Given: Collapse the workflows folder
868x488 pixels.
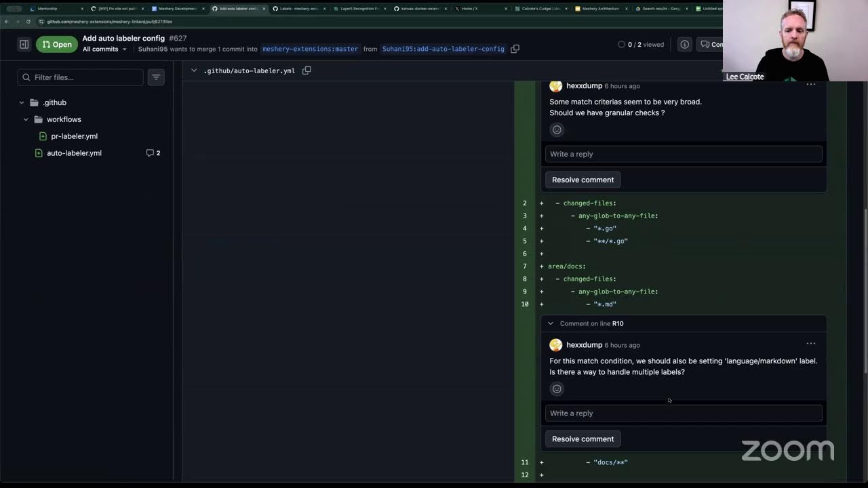Looking at the screenshot, I should pyautogui.click(x=26, y=119).
